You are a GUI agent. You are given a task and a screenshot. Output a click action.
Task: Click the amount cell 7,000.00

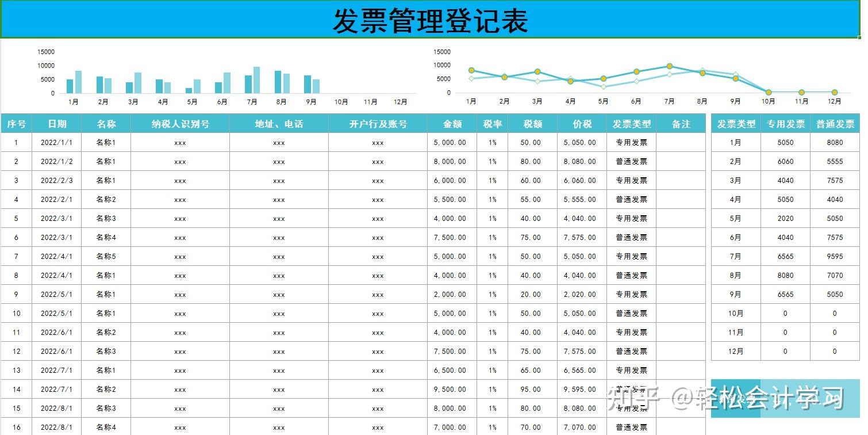pyautogui.click(x=452, y=428)
